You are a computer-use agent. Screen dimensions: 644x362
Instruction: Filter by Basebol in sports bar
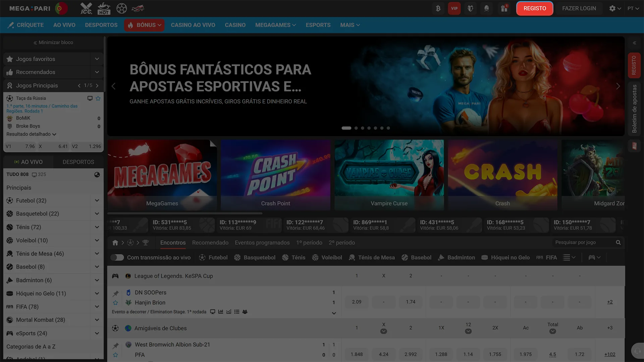click(x=416, y=257)
